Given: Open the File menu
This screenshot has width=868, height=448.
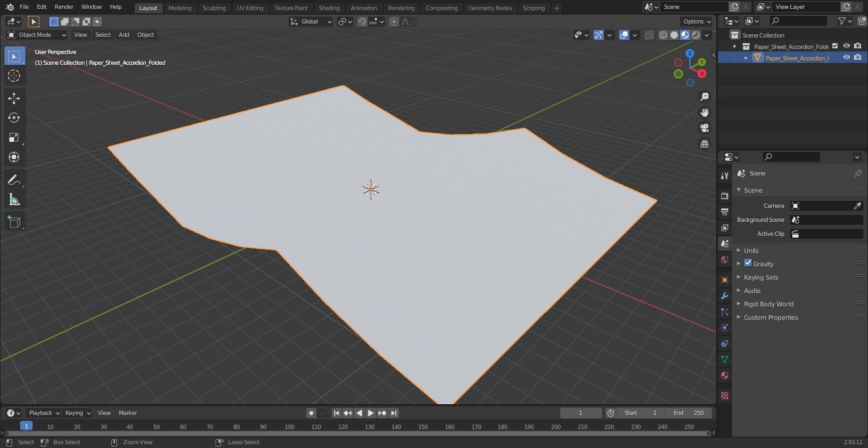Looking at the screenshot, I should (24, 7).
